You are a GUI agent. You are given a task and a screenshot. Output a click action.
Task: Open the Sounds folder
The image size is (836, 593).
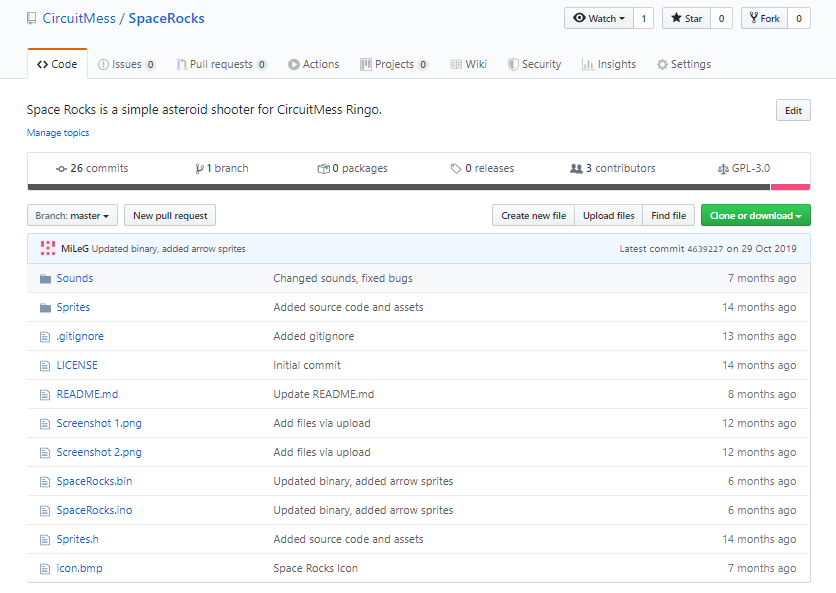(75, 278)
